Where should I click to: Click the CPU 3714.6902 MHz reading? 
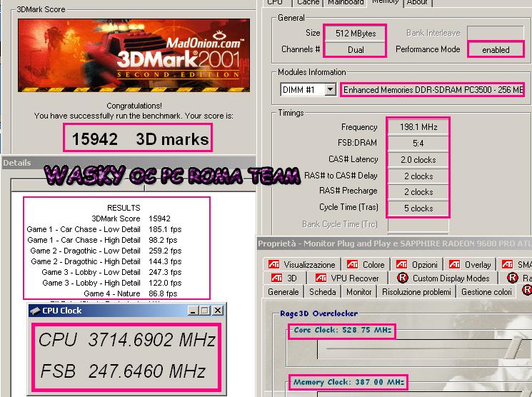pos(126,340)
